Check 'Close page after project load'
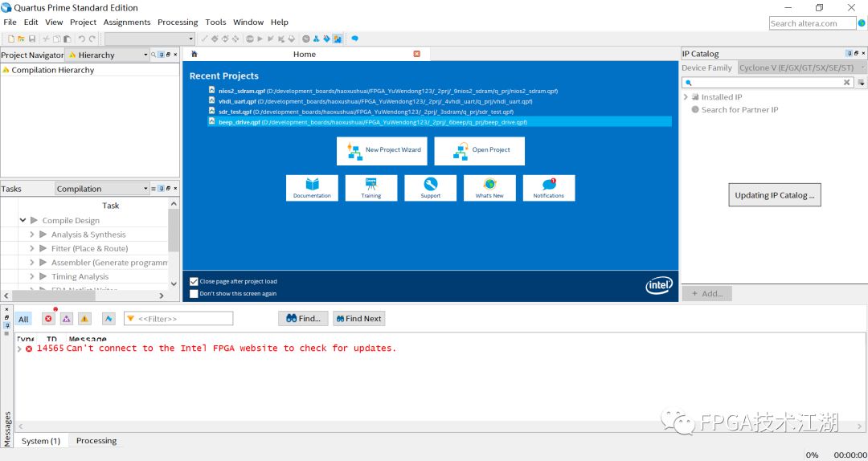This screenshot has width=868, height=461. [x=194, y=281]
